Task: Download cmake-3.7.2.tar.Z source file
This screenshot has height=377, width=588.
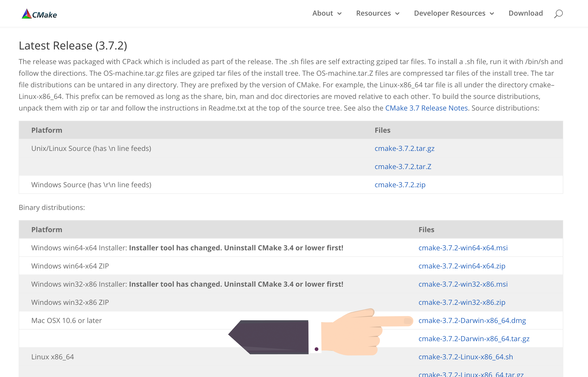Action: tap(403, 167)
